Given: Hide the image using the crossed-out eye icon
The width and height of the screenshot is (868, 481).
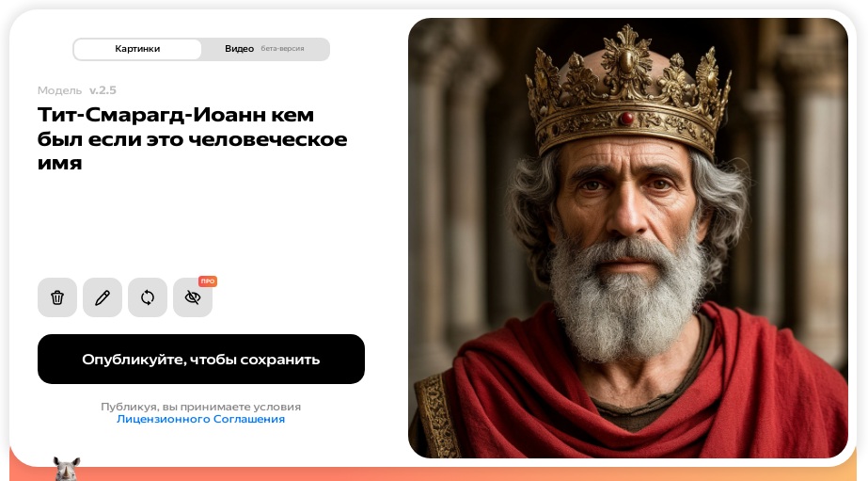Looking at the screenshot, I should click(193, 297).
